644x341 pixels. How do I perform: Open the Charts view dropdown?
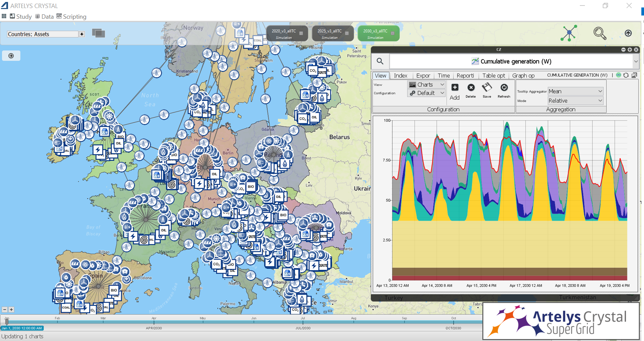[427, 84]
